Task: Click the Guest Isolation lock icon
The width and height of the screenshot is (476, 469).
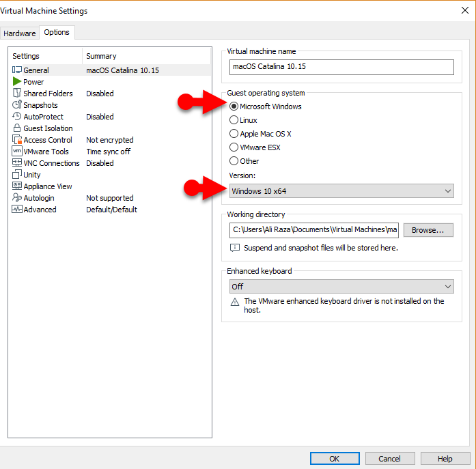Action: pyautogui.click(x=17, y=128)
